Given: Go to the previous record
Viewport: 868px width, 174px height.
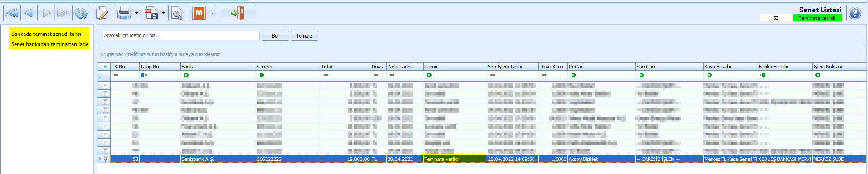Looking at the screenshot, I should coord(29,13).
